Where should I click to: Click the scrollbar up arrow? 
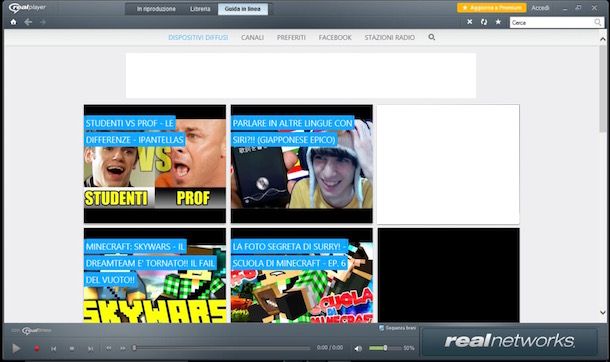603,39
